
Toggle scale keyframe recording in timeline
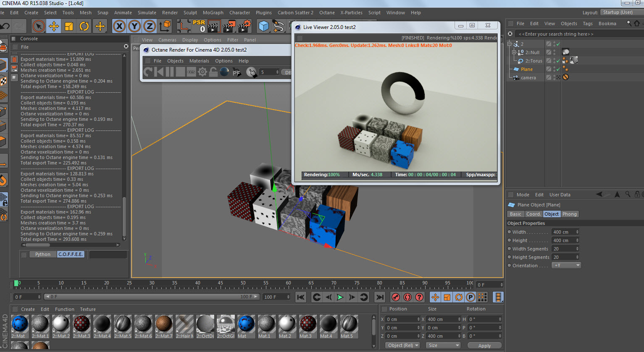pos(447,297)
